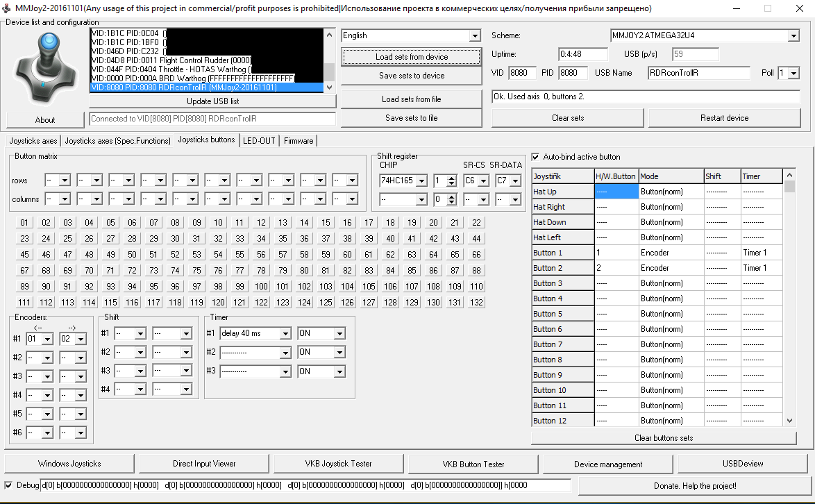
Task: Click Load sets from file
Action: (412, 99)
